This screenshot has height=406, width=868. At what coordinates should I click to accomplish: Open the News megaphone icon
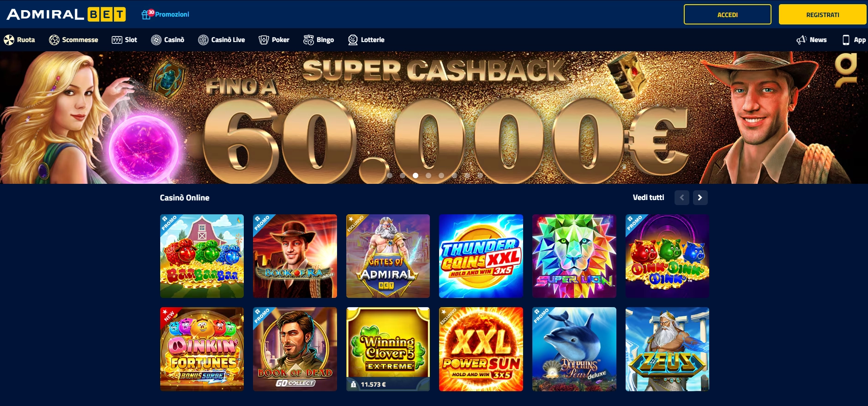coord(802,40)
